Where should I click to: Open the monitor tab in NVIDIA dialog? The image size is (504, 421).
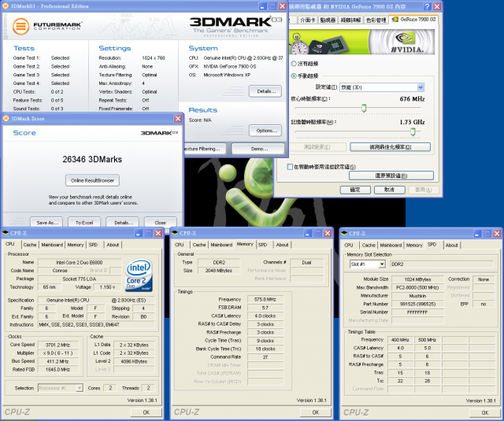(x=328, y=20)
